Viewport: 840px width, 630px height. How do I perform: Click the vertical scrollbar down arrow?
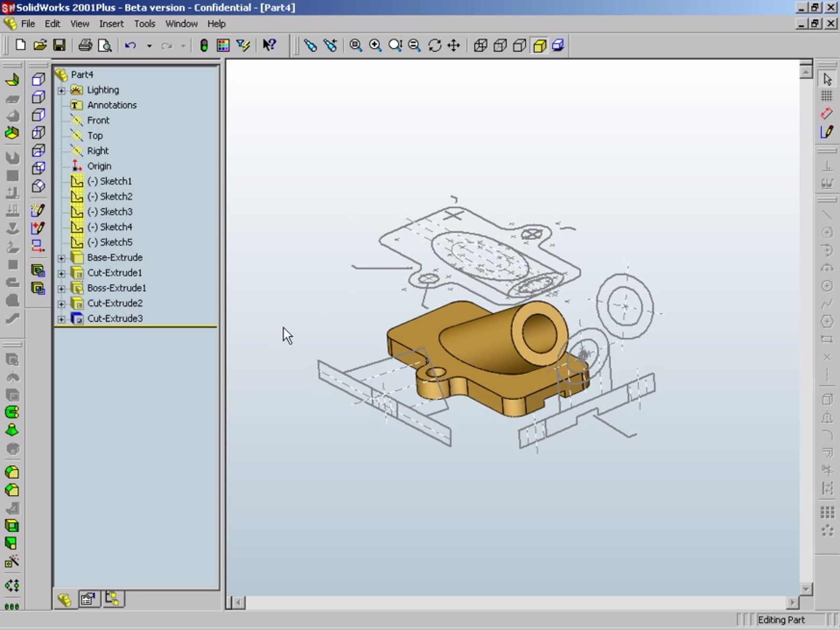click(806, 589)
